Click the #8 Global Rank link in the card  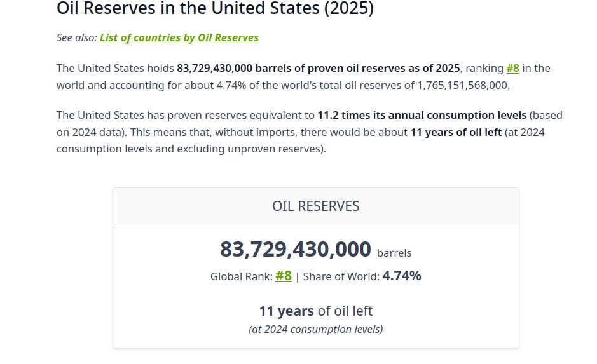(x=284, y=276)
